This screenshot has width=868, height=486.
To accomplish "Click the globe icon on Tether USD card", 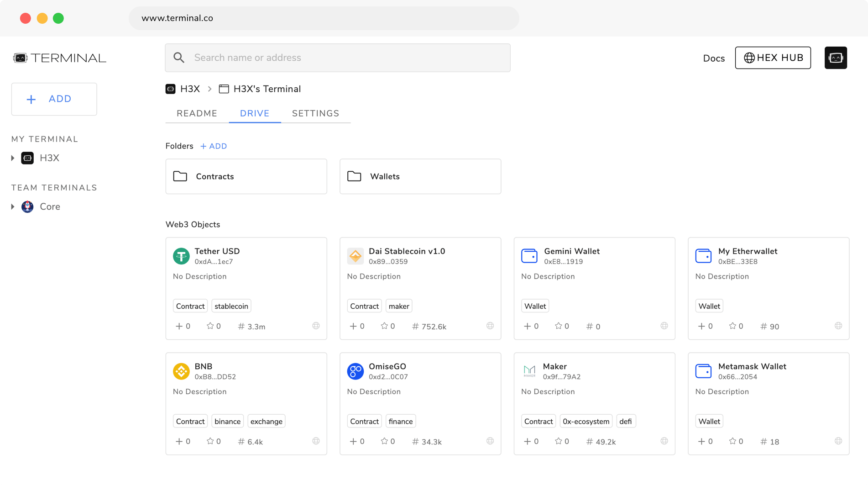I will (x=316, y=326).
